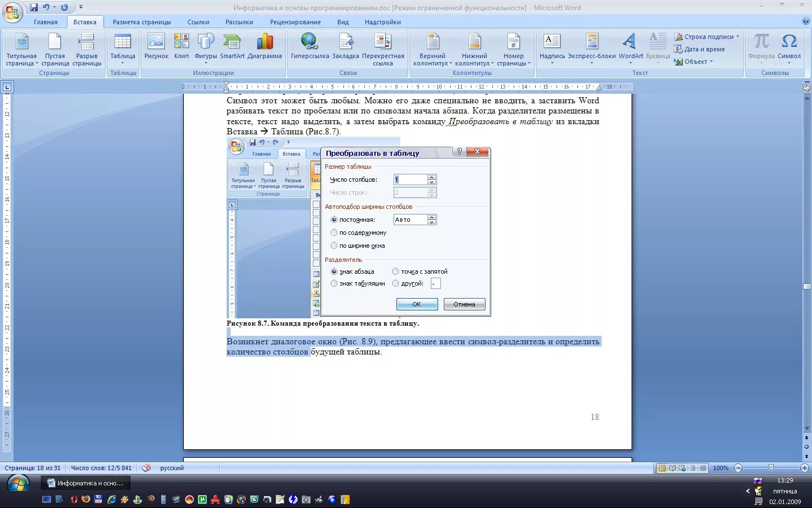The image size is (812, 508).
Task: Click Страница: 18 из 31 in status bar
Action: point(32,468)
